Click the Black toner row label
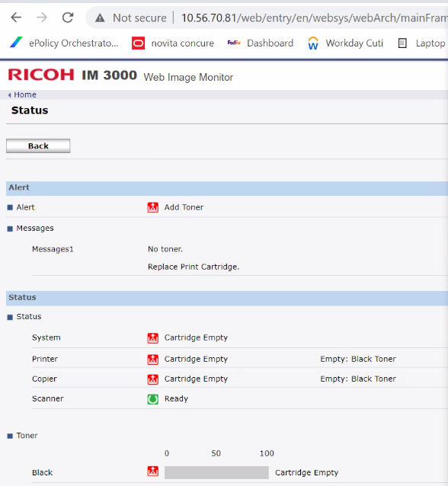The width and height of the screenshot is (448, 486). point(42,473)
